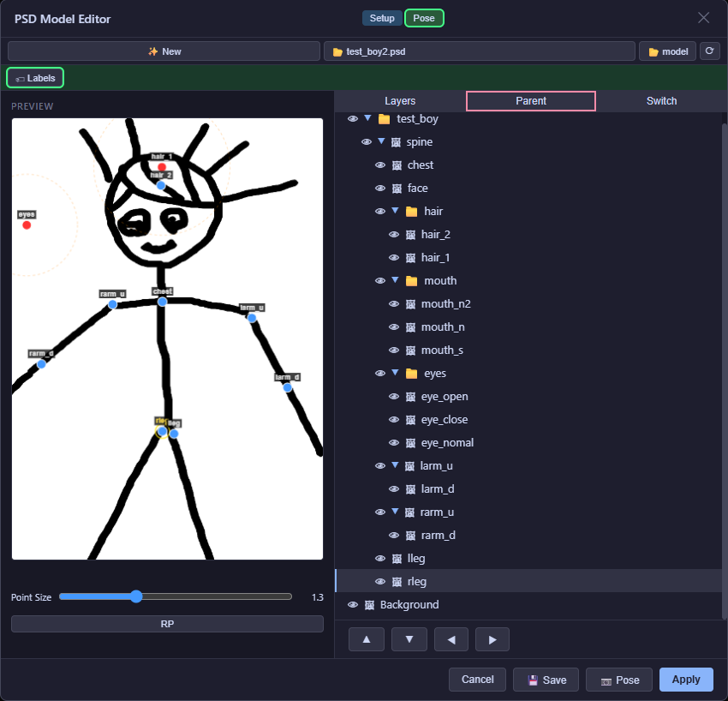Select the red hair_1 pivot point
728x701 pixels.
(162, 167)
